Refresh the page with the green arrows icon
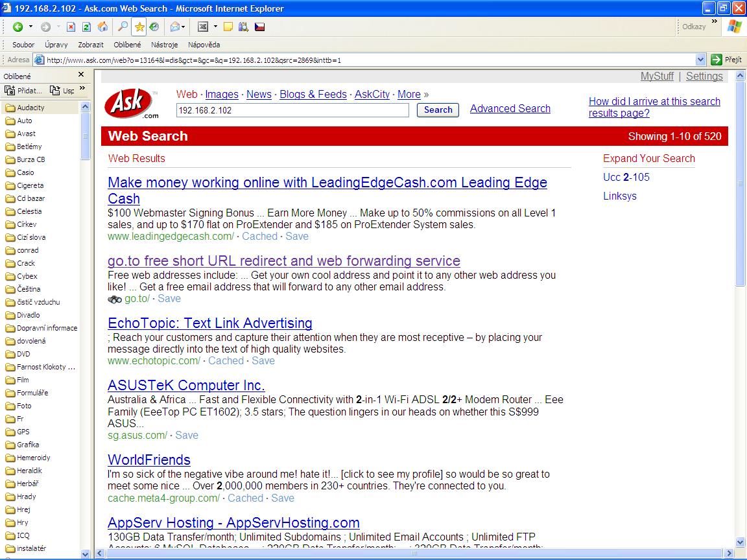 (x=86, y=27)
